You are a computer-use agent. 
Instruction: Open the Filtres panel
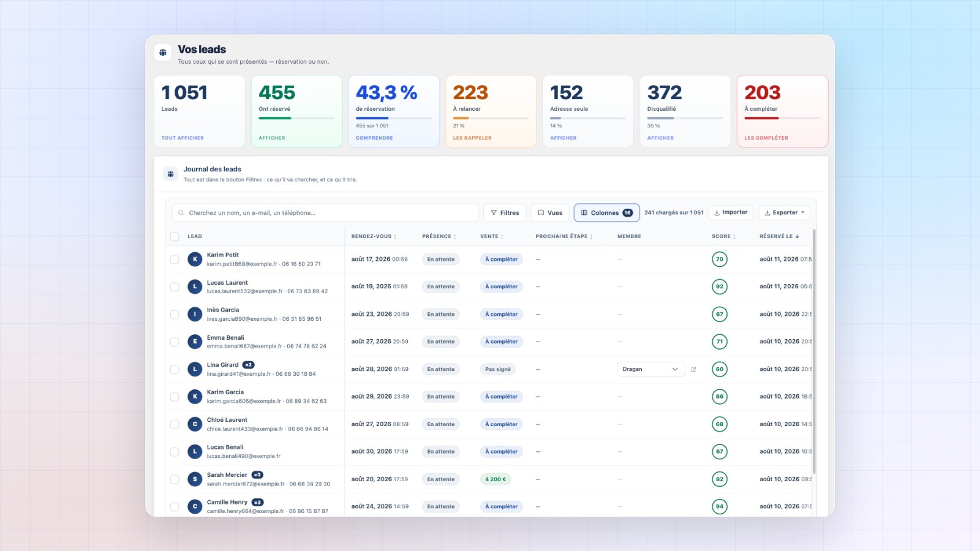(x=505, y=212)
